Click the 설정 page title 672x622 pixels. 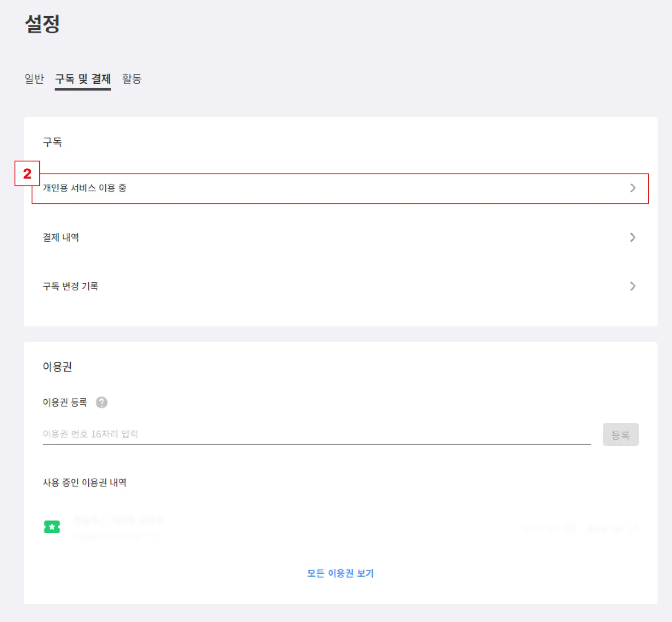tap(42, 24)
